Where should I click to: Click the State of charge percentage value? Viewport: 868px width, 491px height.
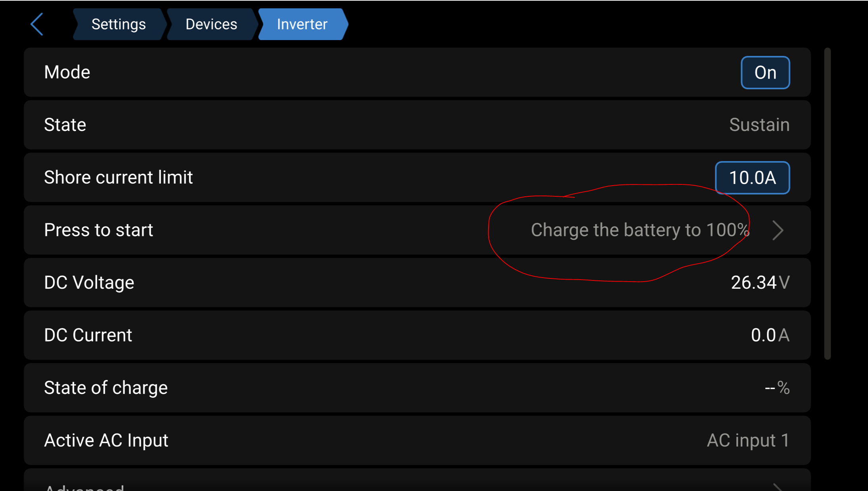coord(777,388)
